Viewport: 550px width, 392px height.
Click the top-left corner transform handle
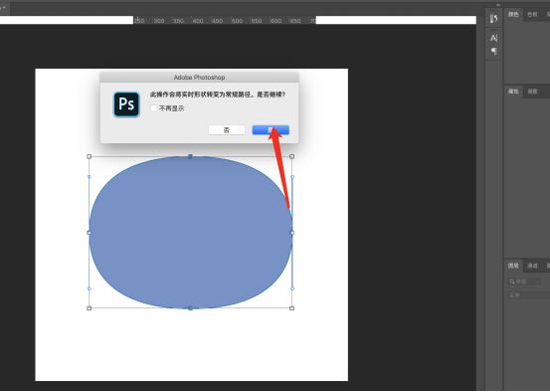(x=90, y=156)
